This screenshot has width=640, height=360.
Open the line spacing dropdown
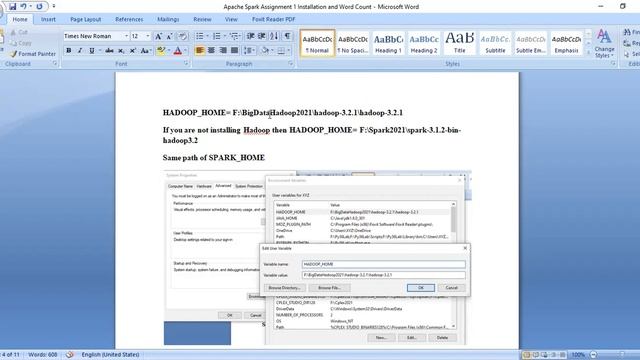point(249,51)
